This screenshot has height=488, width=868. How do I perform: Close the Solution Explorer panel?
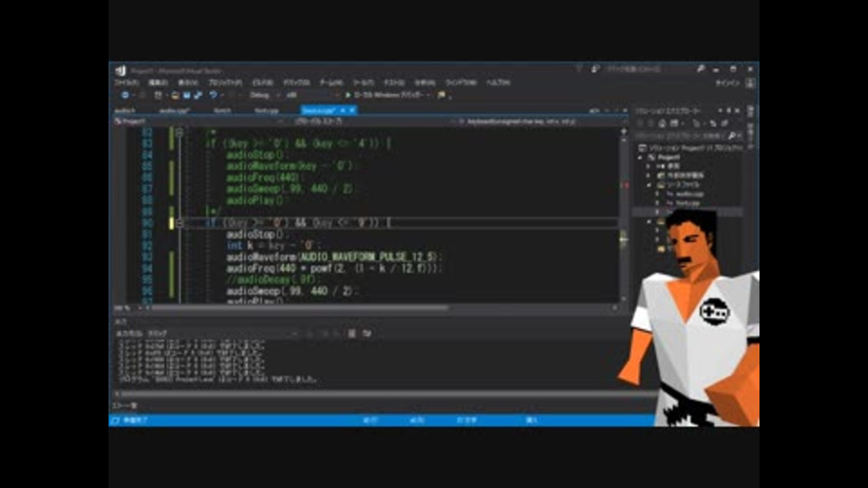coord(737,110)
